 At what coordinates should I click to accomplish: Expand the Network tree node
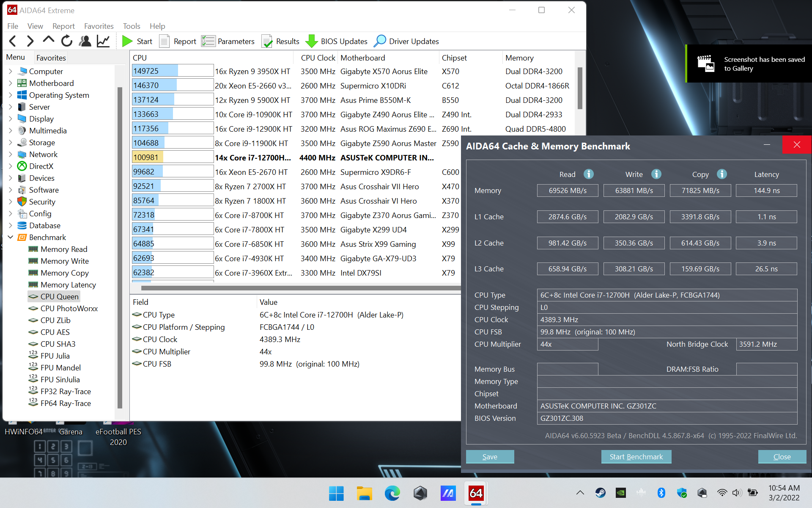tap(11, 154)
